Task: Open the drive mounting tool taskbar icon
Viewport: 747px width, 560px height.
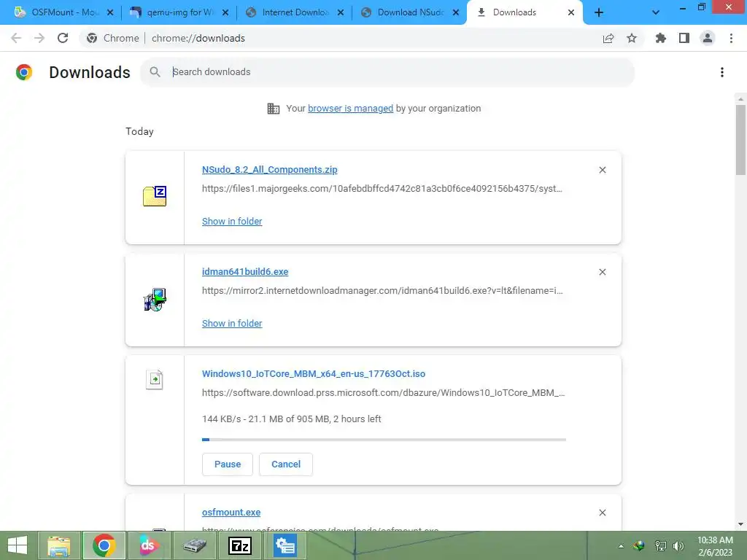Action: point(195,545)
